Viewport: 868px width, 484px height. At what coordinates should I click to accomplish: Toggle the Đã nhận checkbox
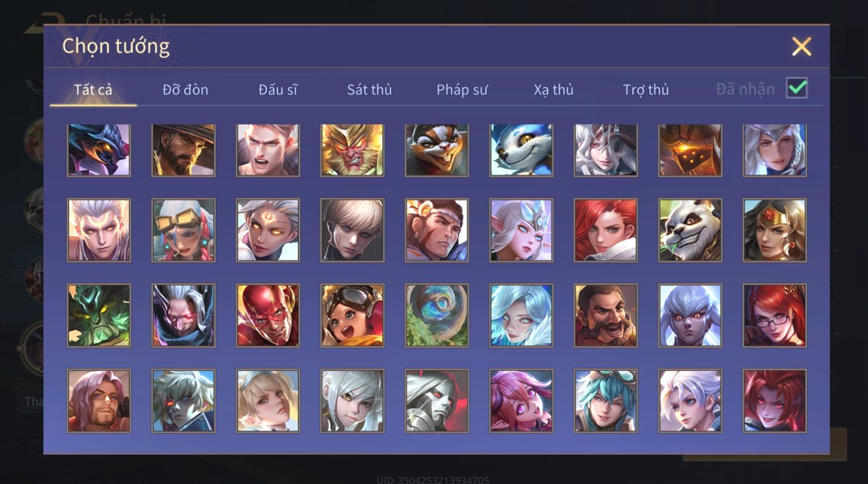[797, 88]
